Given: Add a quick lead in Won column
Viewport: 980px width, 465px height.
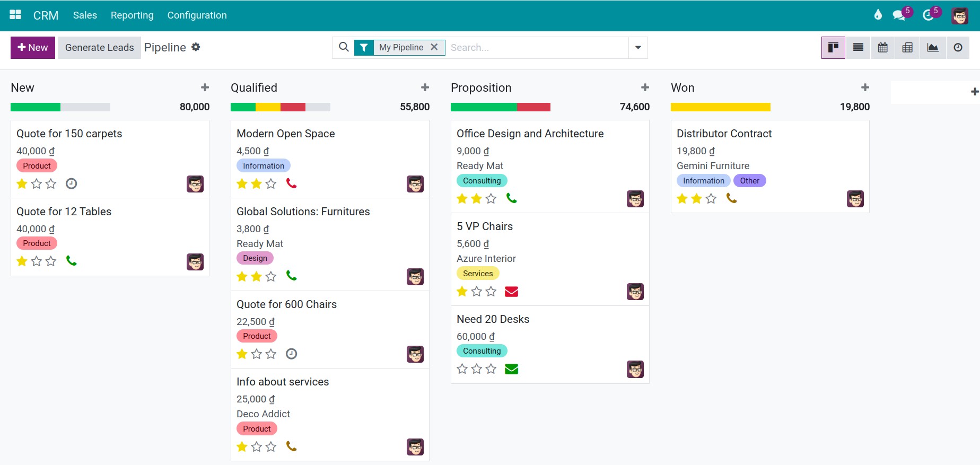Looking at the screenshot, I should (865, 87).
